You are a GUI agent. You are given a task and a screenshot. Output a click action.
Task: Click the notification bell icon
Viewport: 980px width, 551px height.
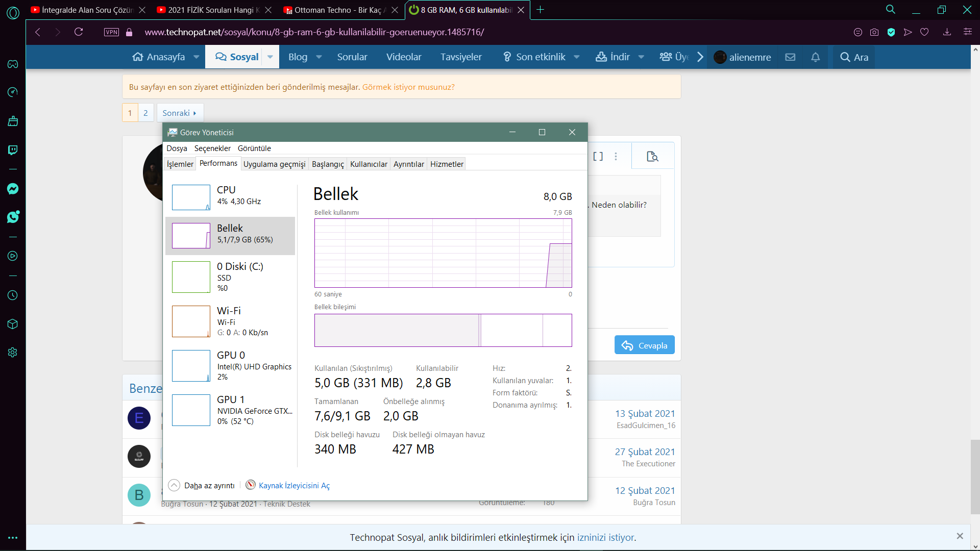[815, 57]
